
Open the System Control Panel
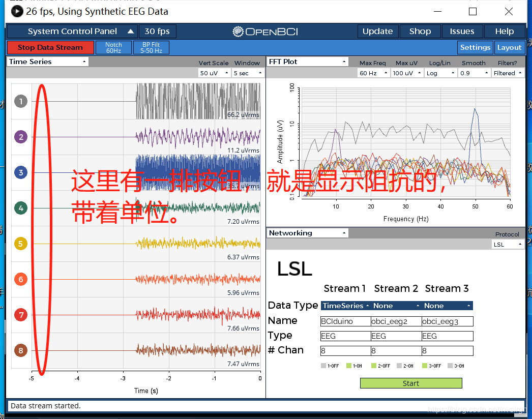click(72, 31)
